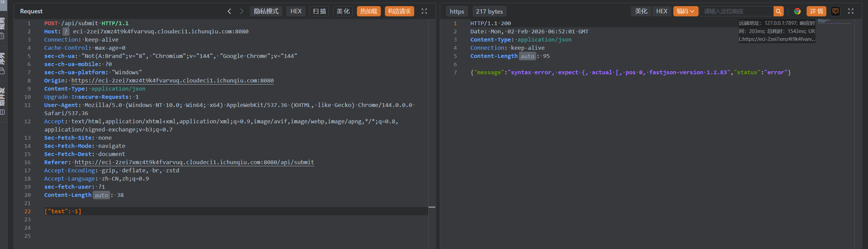Click the orange search icon button
The height and width of the screenshot is (249, 868).
[x=778, y=11]
